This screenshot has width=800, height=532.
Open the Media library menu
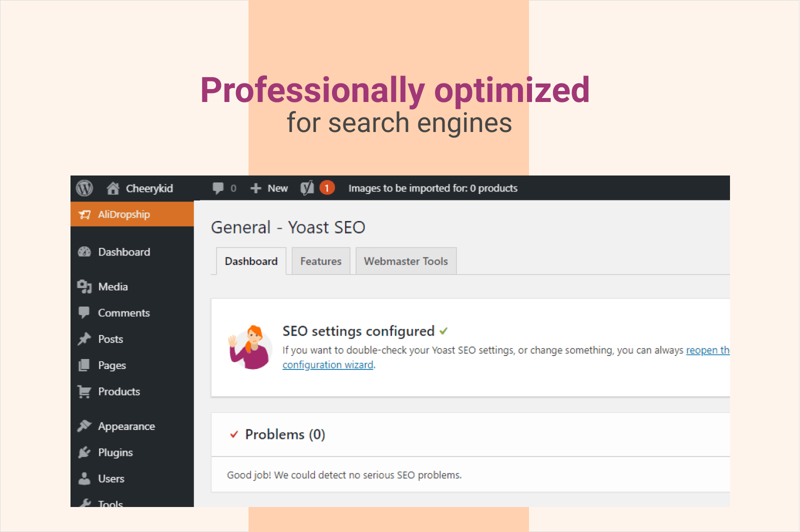(x=112, y=286)
